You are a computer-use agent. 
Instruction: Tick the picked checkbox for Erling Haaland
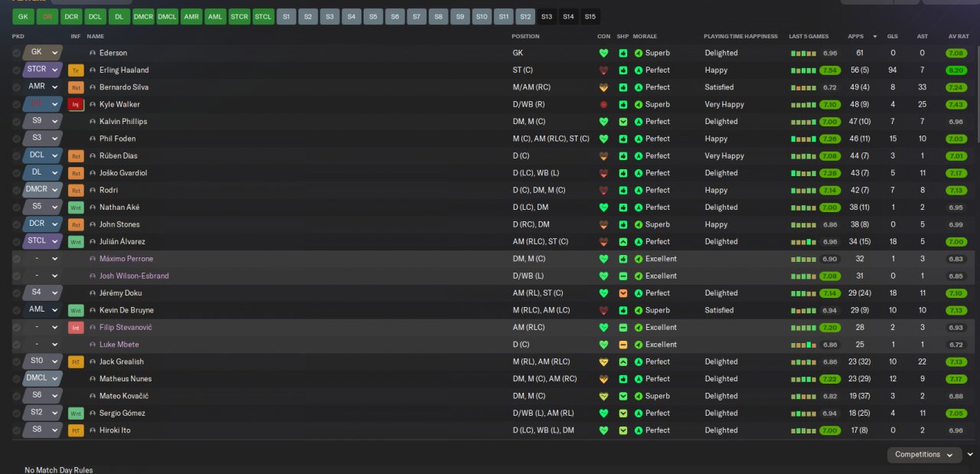[17, 70]
